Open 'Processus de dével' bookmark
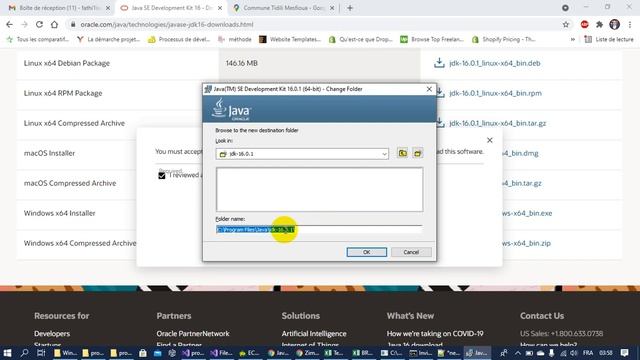The image size is (640, 360). (x=179, y=40)
